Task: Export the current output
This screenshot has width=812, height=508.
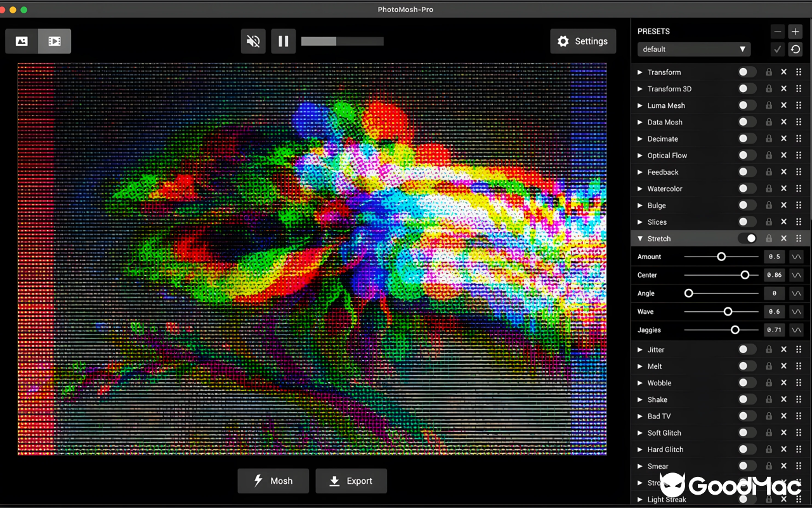Action: tap(351, 481)
